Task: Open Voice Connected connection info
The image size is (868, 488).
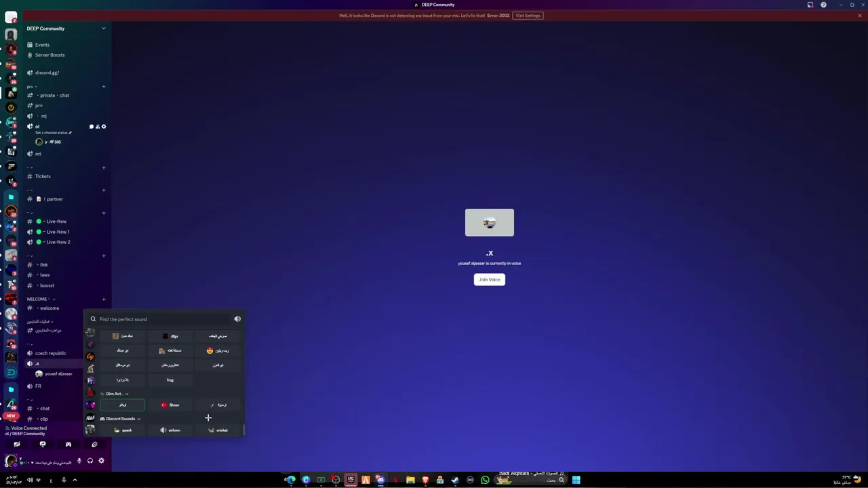Action: coord(27,428)
